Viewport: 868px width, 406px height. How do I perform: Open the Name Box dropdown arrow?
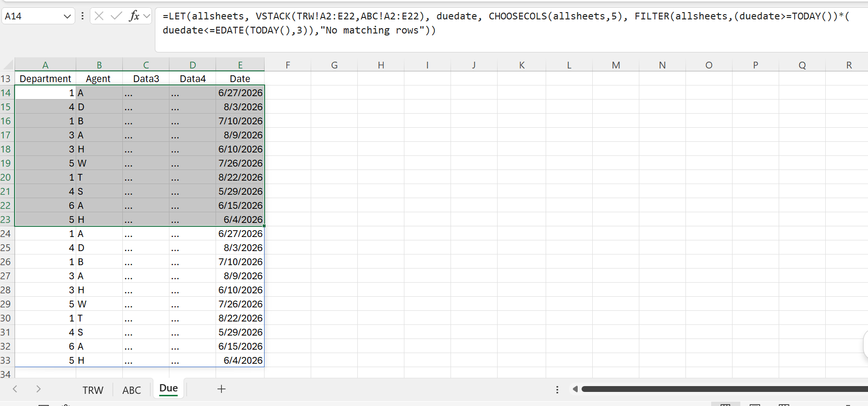67,16
